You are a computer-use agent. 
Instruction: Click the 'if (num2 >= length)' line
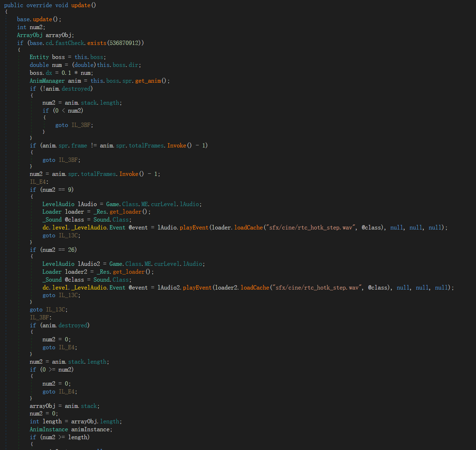60,437
